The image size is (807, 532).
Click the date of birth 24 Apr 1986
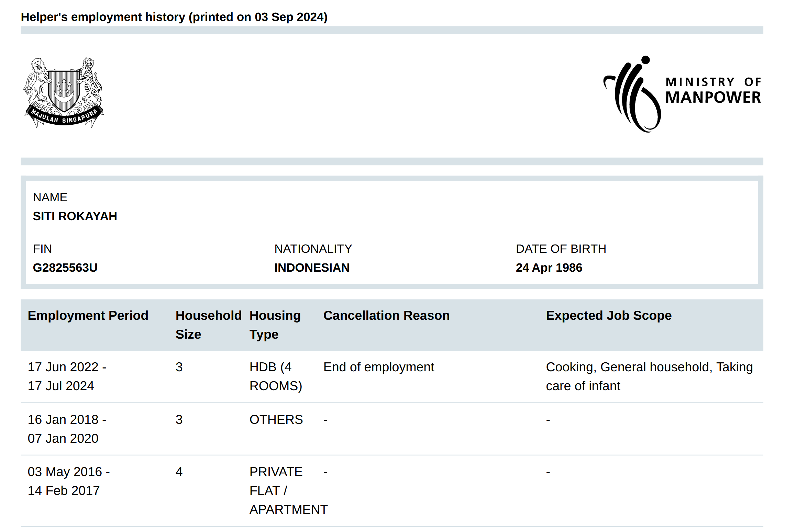[x=549, y=268]
